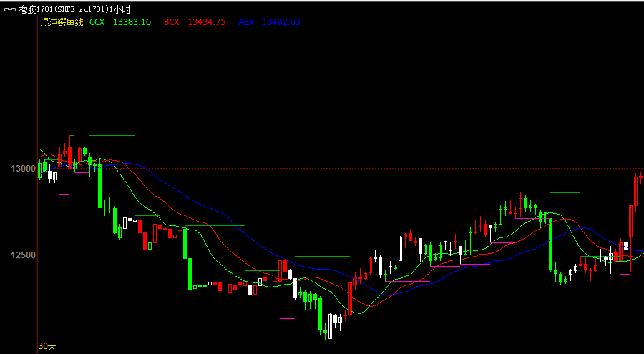Image resolution: width=644 pixels, height=354 pixels.
Task: Click the AEX value 13402.63
Action: click(x=281, y=23)
